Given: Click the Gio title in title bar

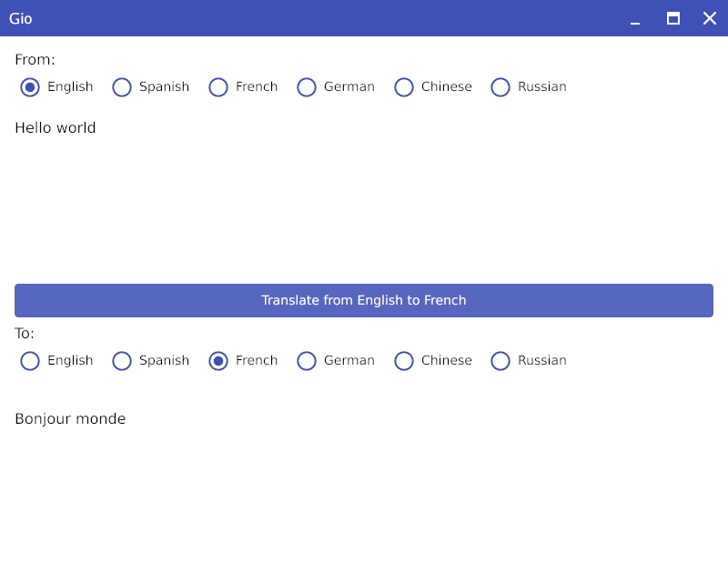Looking at the screenshot, I should click(20, 18).
